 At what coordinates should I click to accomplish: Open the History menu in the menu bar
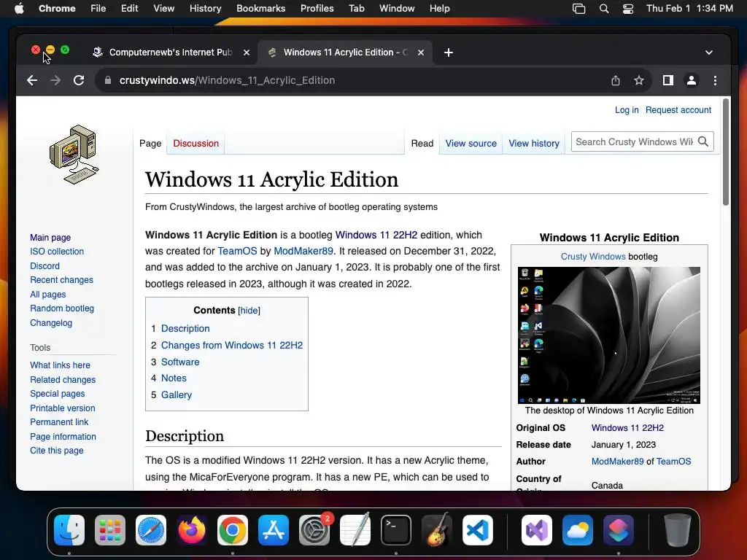[x=205, y=9]
